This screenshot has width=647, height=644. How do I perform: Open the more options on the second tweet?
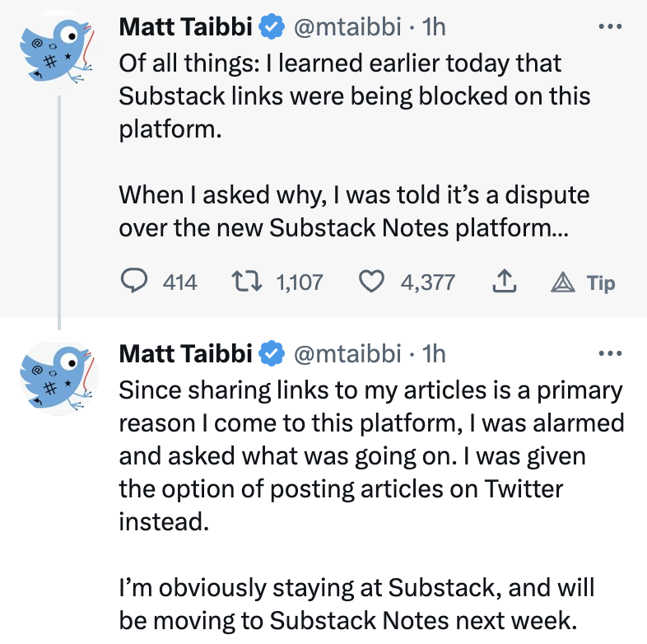pos(610,353)
